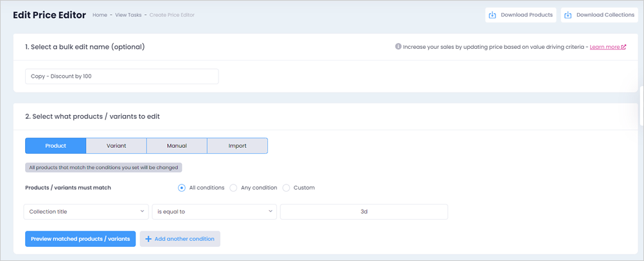Switch to the Variant tab
The height and width of the screenshot is (261, 644).
click(116, 145)
